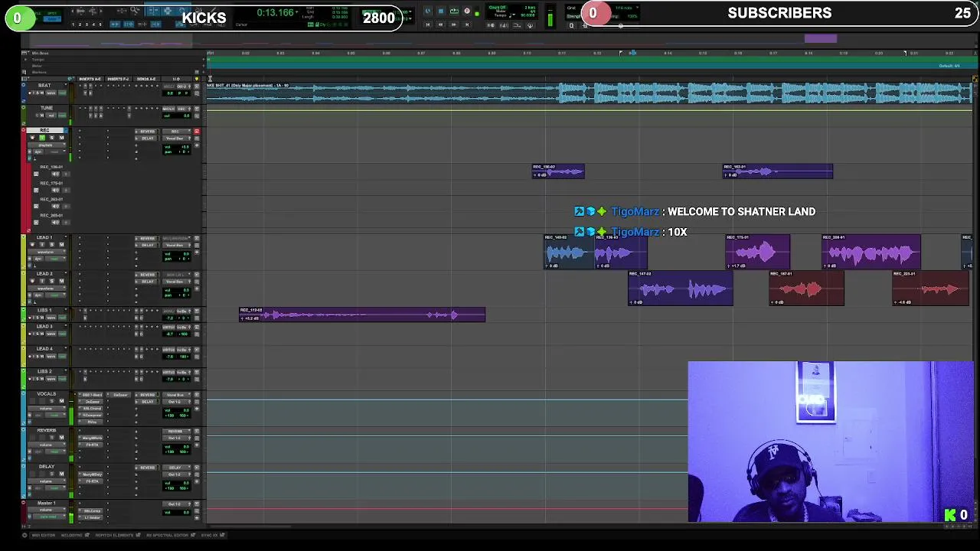Mute the LEAD 1 track

click(x=62, y=245)
